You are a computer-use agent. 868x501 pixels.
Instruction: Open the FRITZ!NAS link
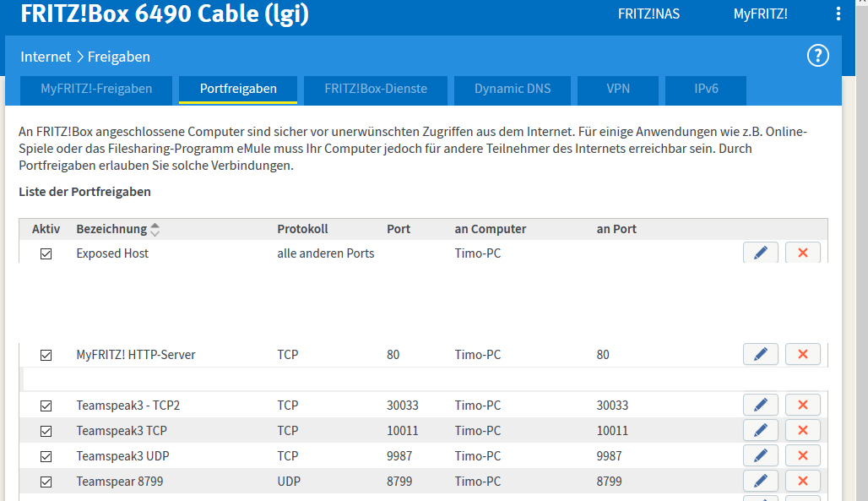tap(648, 14)
